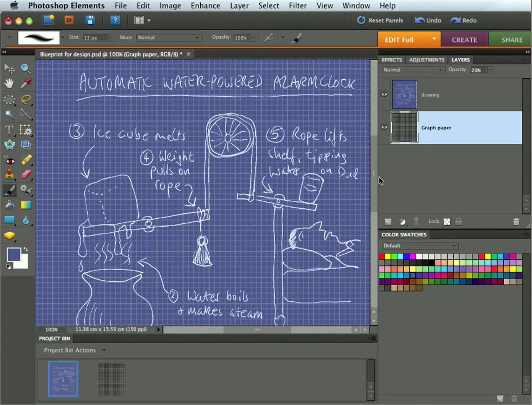Open the Filter menu
Screen dimensions: 532x405
pyautogui.click(x=297, y=6)
